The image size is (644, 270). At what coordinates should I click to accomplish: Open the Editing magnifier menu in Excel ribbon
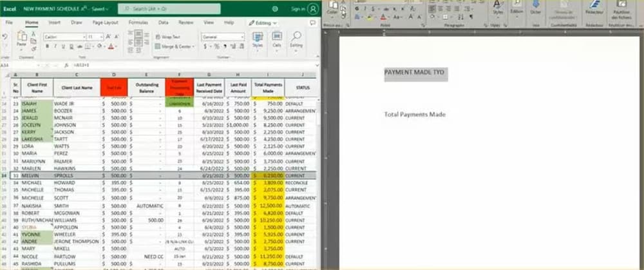coord(296,40)
